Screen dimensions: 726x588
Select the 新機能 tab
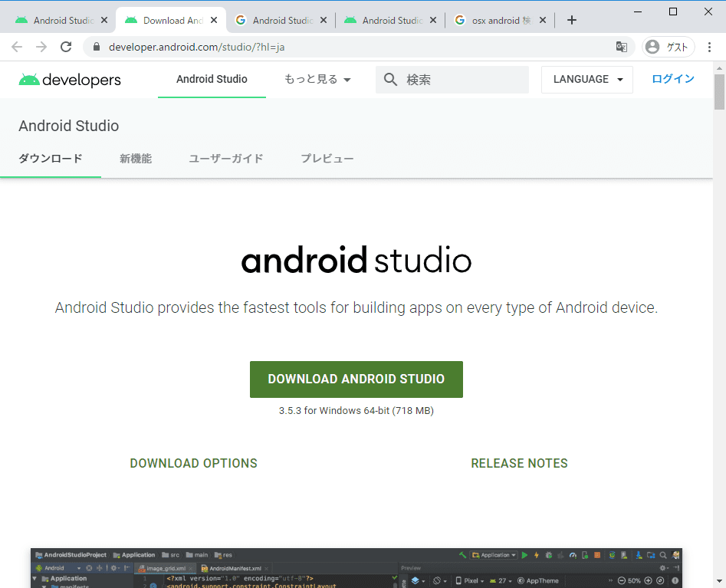[x=136, y=159]
